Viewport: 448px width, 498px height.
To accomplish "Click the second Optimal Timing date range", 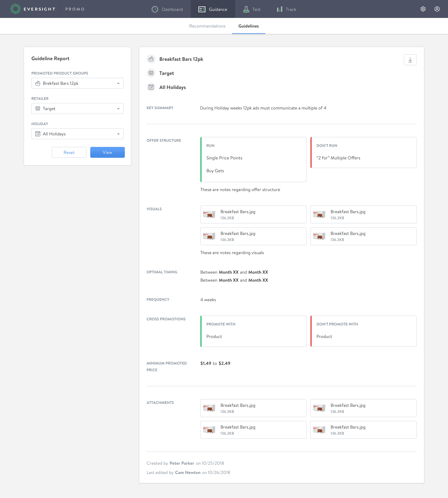I will [234, 280].
